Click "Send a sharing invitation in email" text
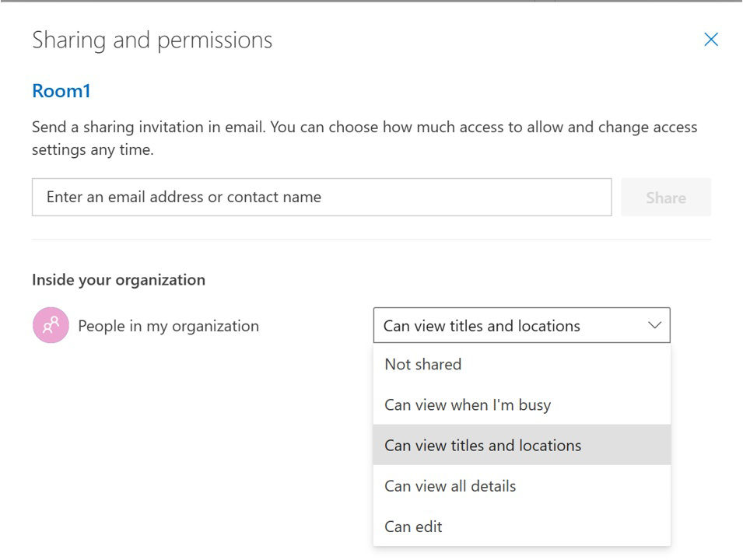 [x=148, y=127]
